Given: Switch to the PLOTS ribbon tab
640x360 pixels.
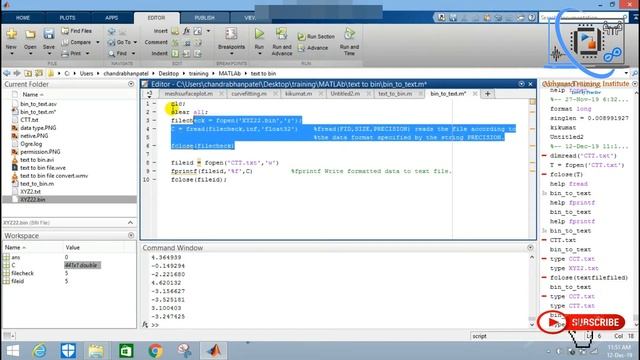Looking at the screenshot, I should 67,18.
